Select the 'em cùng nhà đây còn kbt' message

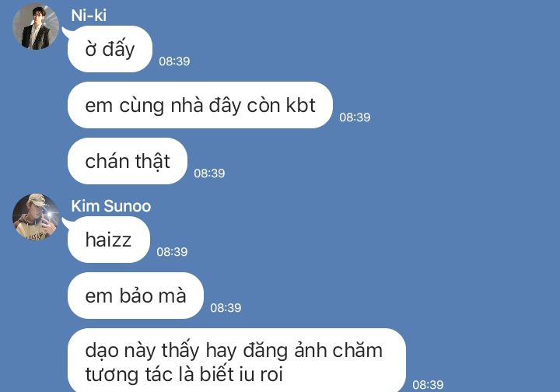(200, 105)
